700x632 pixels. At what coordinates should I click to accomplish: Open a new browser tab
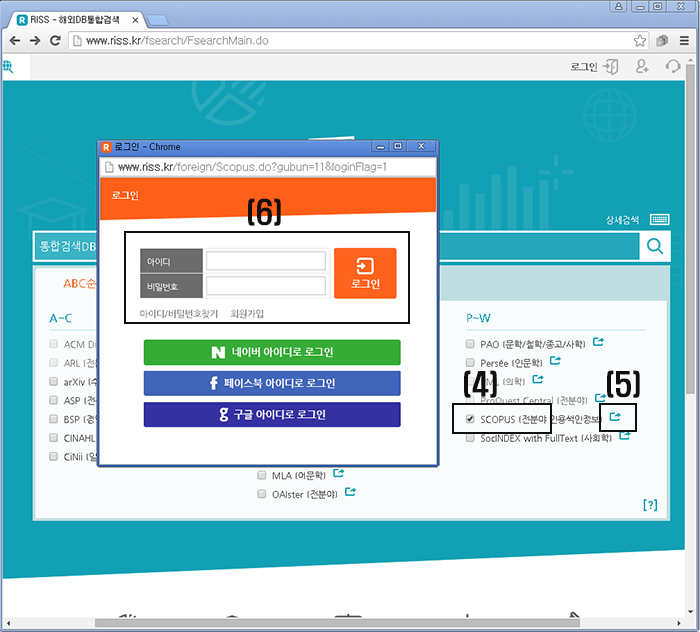coord(157,20)
